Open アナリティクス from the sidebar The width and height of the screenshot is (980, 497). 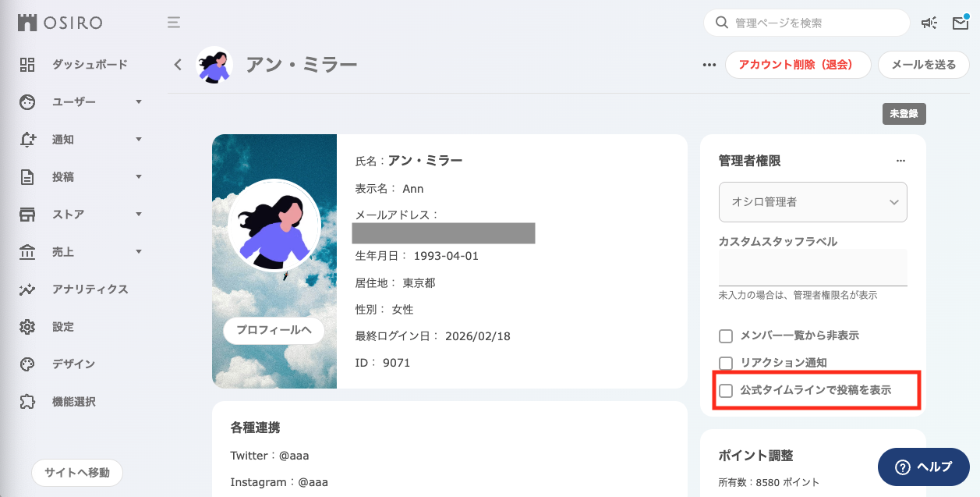click(x=90, y=289)
